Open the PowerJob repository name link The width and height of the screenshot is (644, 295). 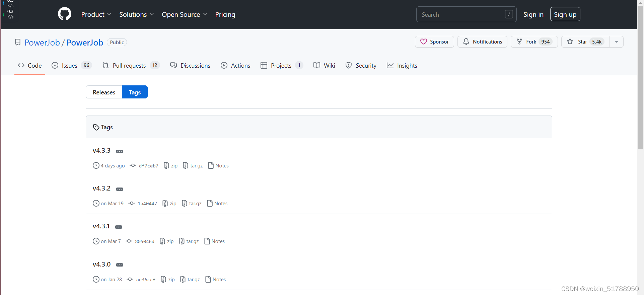[85, 43]
